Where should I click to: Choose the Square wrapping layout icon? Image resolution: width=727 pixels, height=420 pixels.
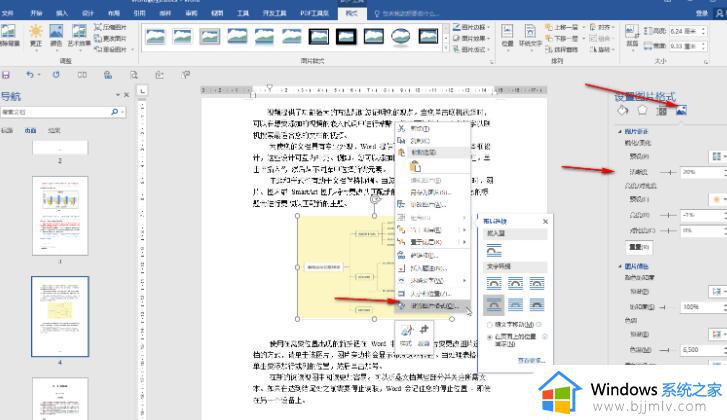pos(494,283)
